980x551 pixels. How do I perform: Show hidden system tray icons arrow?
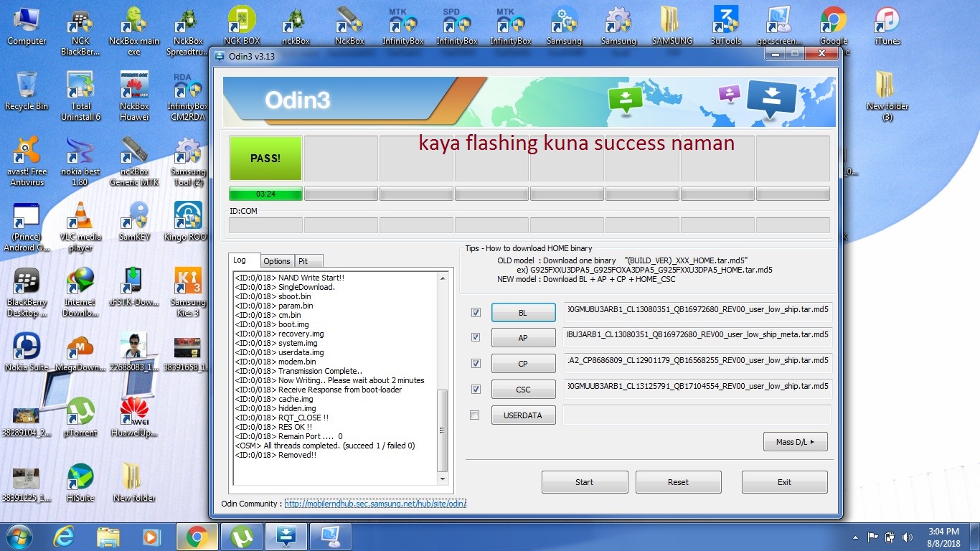pos(855,537)
